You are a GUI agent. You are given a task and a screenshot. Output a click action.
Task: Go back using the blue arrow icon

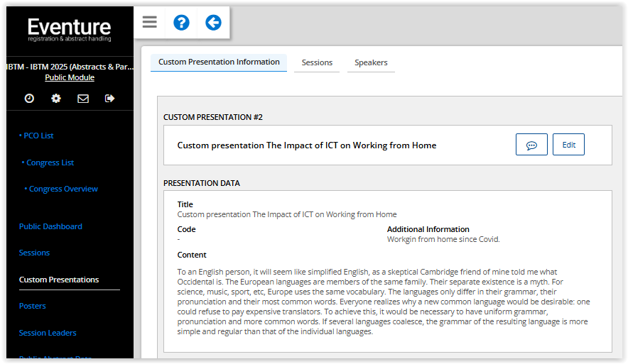pyautogui.click(x=213, y=22)
